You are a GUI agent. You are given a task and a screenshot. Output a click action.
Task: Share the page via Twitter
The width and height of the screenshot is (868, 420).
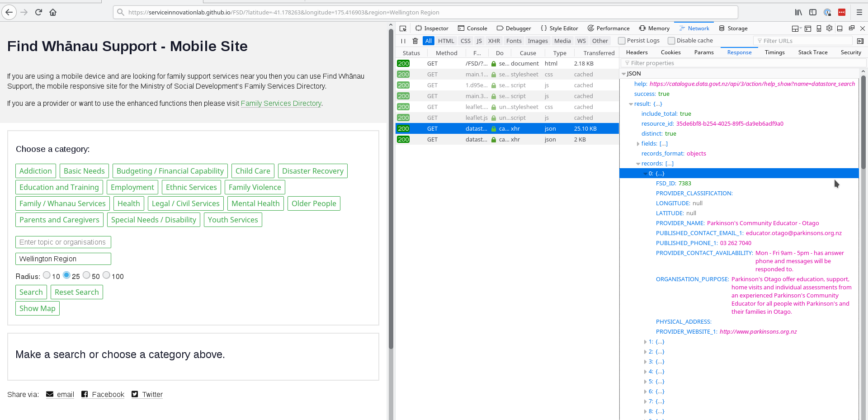(x=147, y=394)
